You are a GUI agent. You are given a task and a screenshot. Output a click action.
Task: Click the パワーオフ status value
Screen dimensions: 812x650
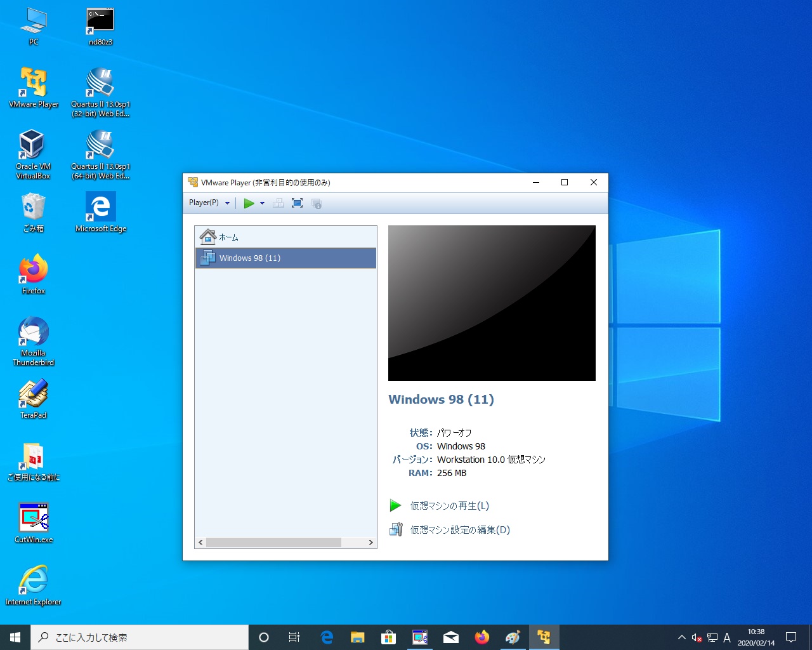[454, 433]
